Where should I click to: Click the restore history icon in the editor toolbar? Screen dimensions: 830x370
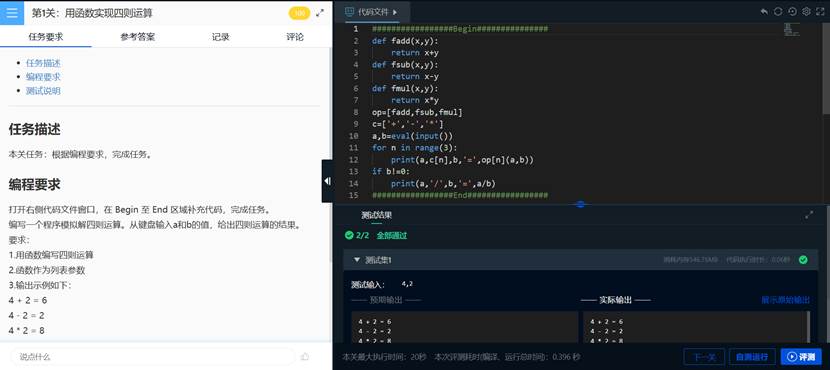pyautogui.click(x=792, y=11)
